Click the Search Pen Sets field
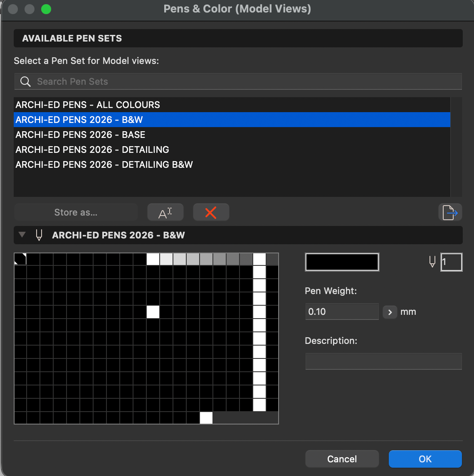474x476 pixels. [x=245, y=81]
